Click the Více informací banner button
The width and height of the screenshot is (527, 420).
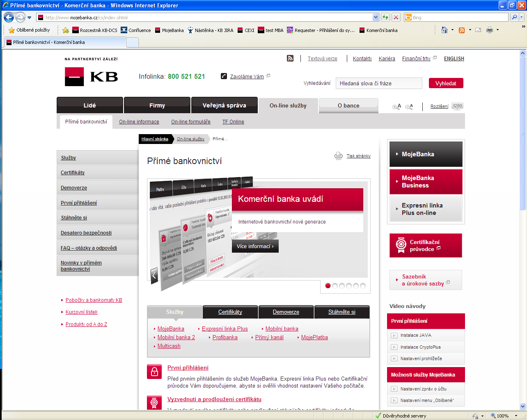[x=255, y=246]
